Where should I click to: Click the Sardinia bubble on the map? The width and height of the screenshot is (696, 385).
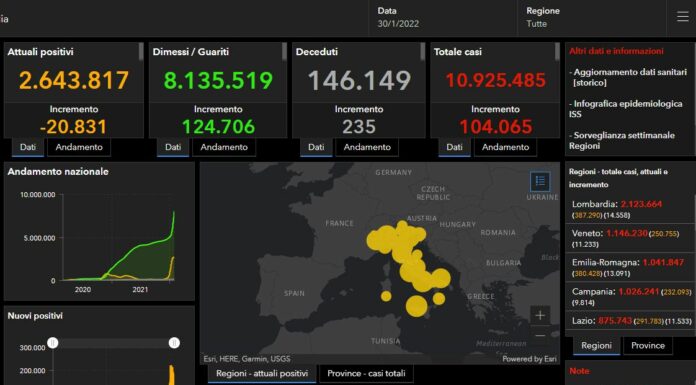386,296
